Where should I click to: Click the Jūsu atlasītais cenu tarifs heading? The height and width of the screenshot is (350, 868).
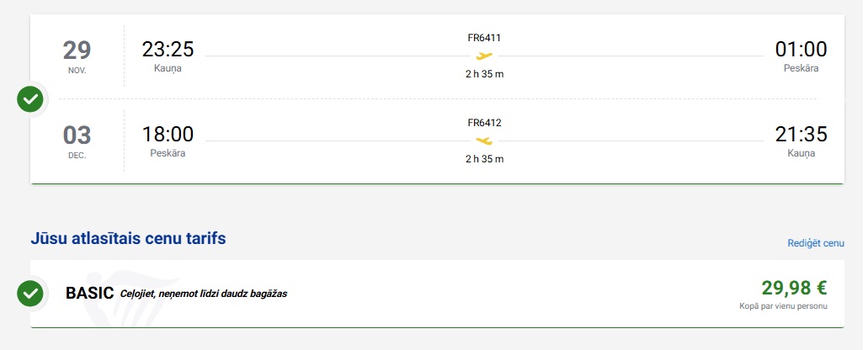point(128,239)
